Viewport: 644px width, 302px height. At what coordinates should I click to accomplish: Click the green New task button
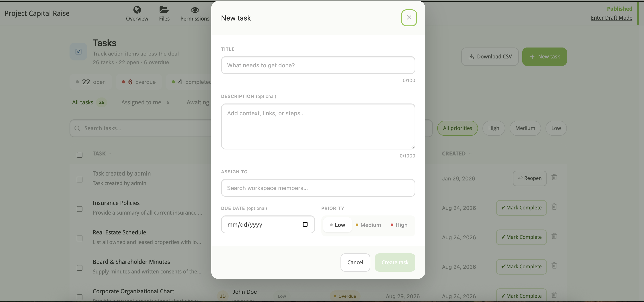click(544, 57)
